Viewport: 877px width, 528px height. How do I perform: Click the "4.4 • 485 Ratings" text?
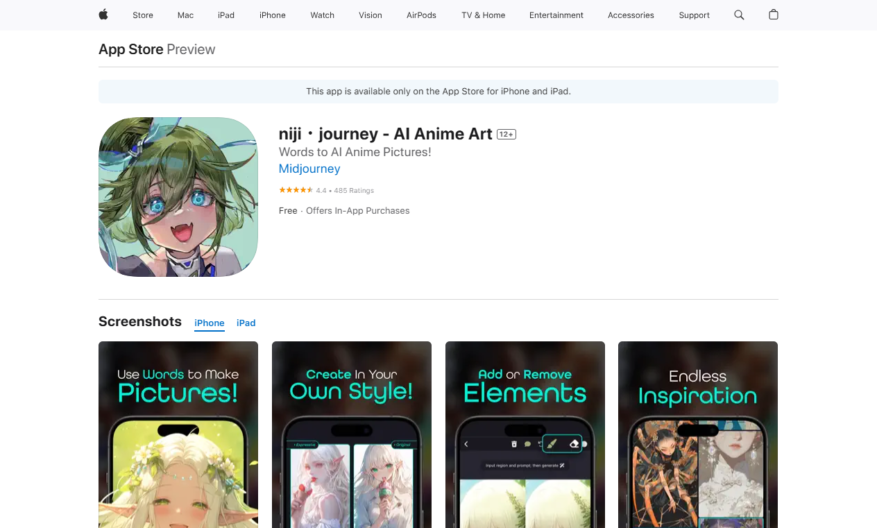[x=345, y=191]
